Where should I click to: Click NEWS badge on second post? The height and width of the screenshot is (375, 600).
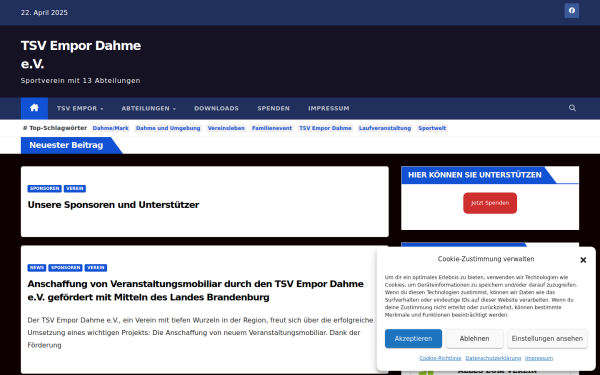click(37, 268)
